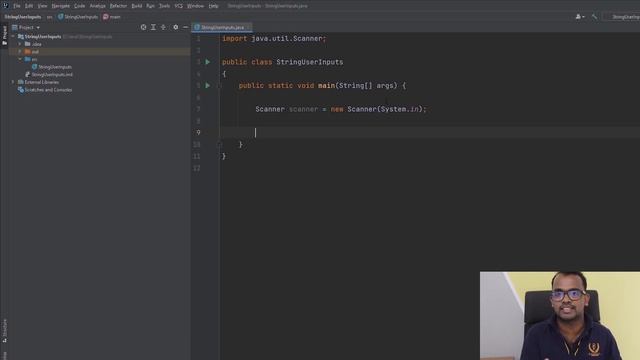Screen dimensions: 640x360
Task: Select the out folder in tree
Action: (31, 52)
